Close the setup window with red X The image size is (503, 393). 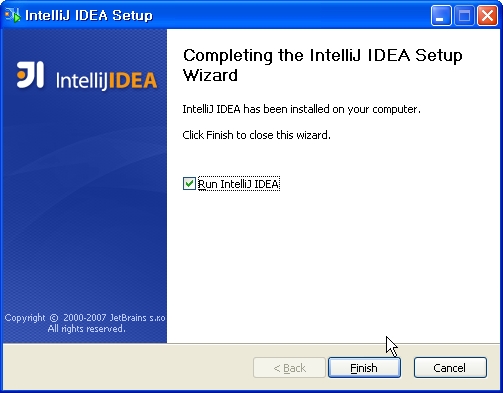click(487, 15)
